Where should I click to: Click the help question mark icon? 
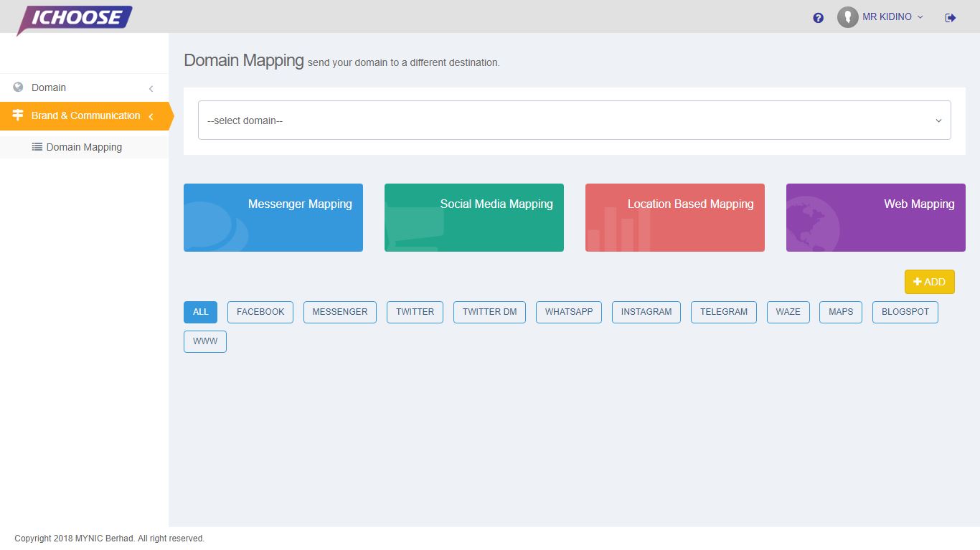click(x=818, y=18)
